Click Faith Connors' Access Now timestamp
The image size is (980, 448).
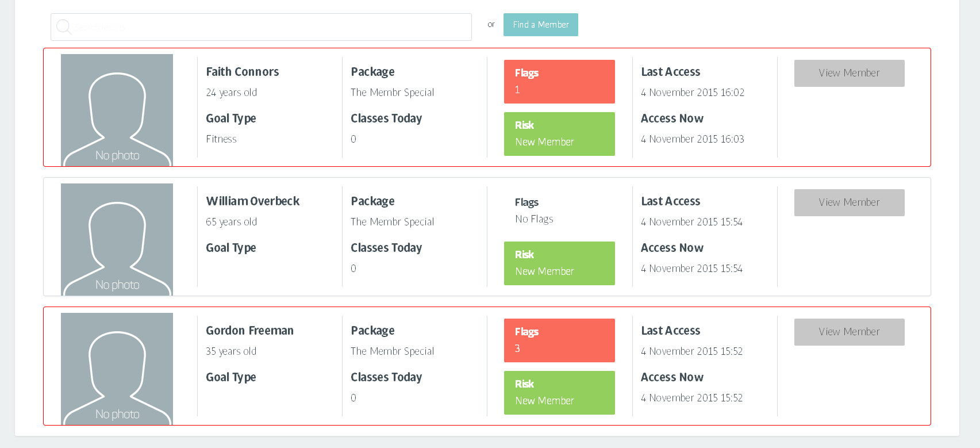[x=693, y=139]
